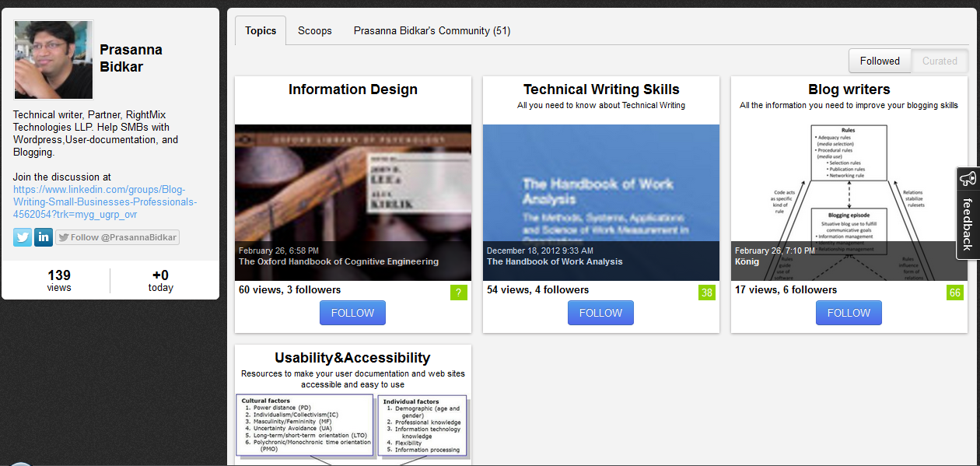
Task: Open Prasanna Bidkar's Community (51) tab
Action: point(432,30)
